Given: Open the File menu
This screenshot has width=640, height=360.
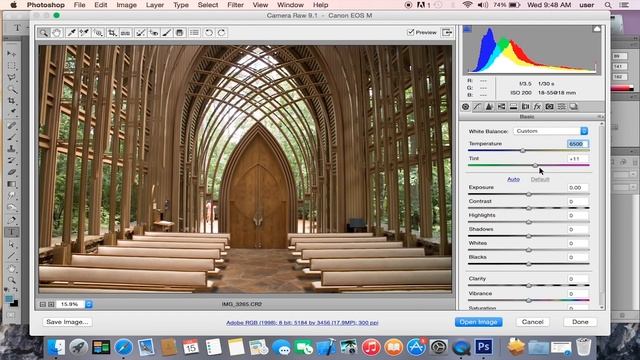Looking at the screenshot, I should 79,5.
